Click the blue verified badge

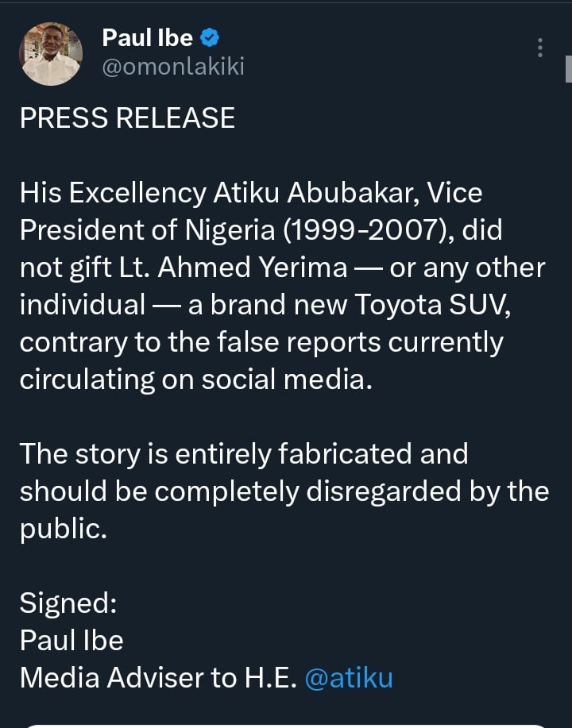[210, 37]
